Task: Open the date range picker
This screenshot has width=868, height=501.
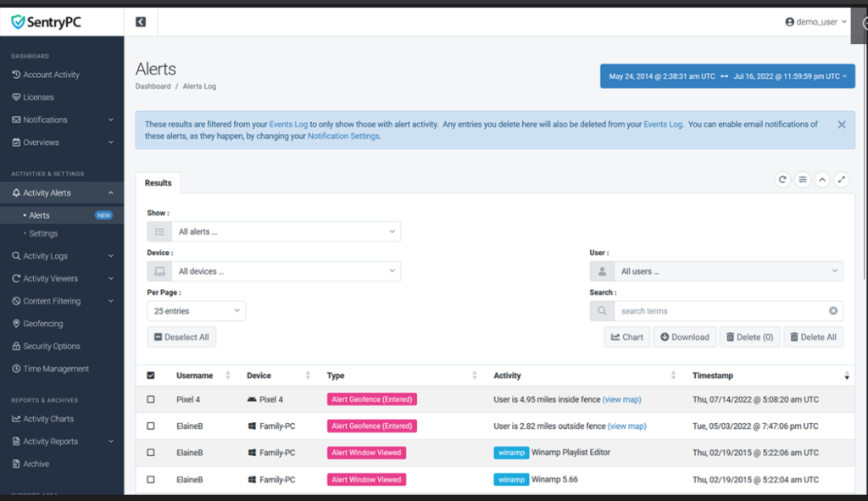Action: tap(727, 76)
